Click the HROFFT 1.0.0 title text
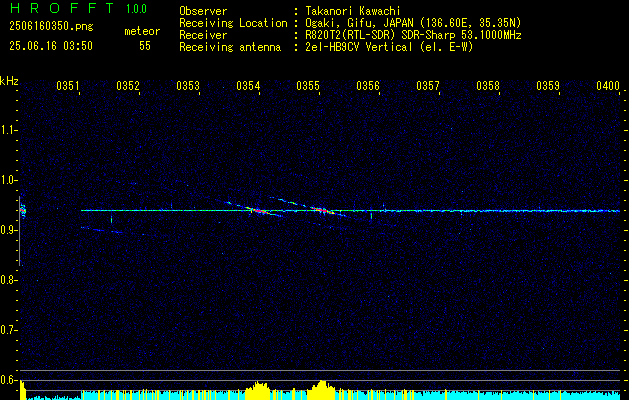 (78, 8)
